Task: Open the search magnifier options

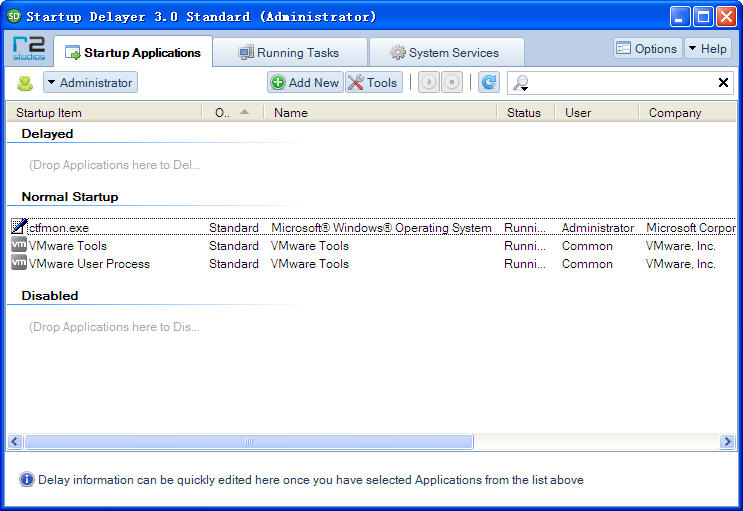Action: [521, 83]
